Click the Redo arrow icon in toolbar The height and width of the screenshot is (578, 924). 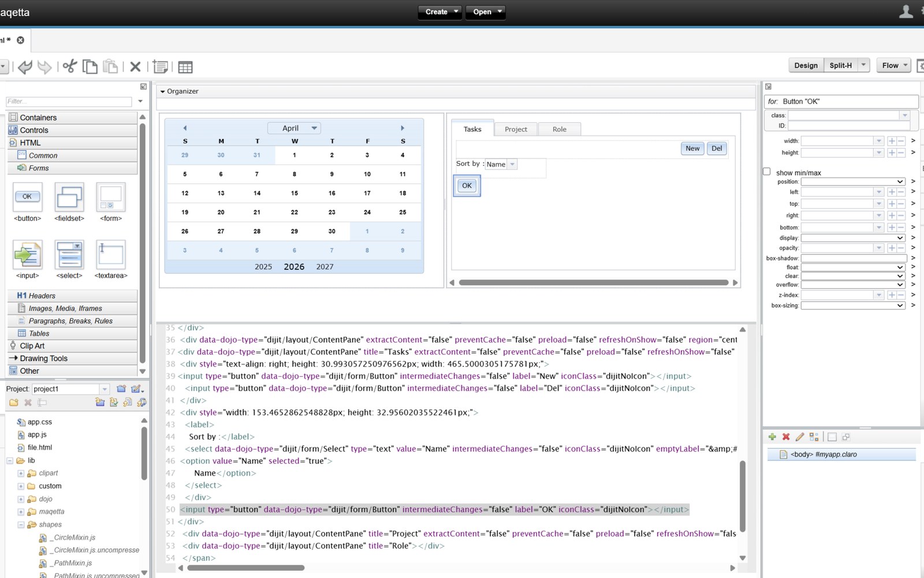[x=44, y=66]
